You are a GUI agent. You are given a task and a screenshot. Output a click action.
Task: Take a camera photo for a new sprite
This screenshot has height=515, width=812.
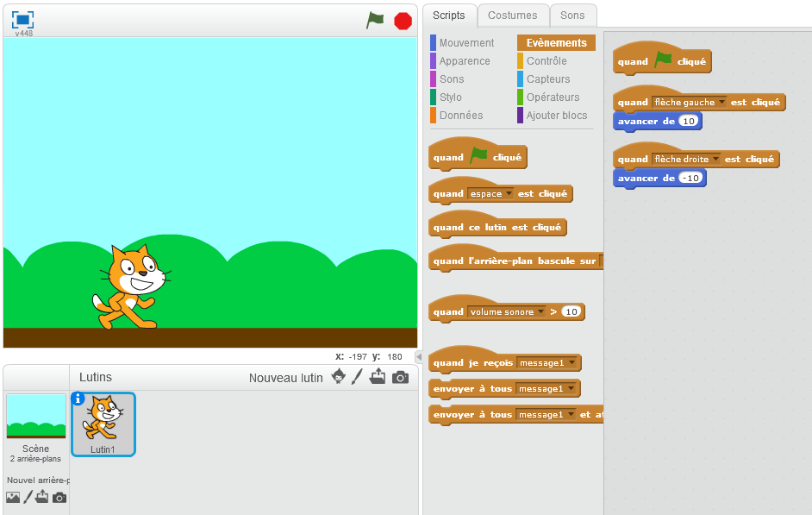point(399,377)
